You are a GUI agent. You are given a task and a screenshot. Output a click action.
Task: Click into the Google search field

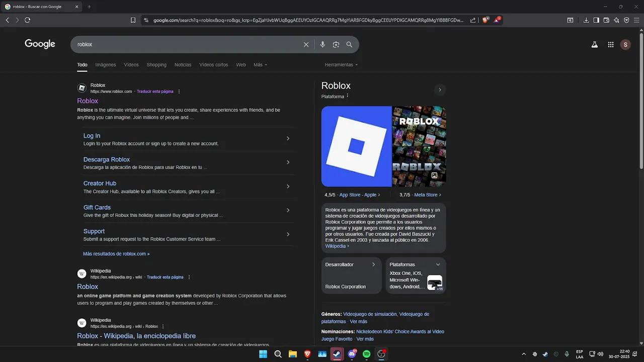[189, 45]
